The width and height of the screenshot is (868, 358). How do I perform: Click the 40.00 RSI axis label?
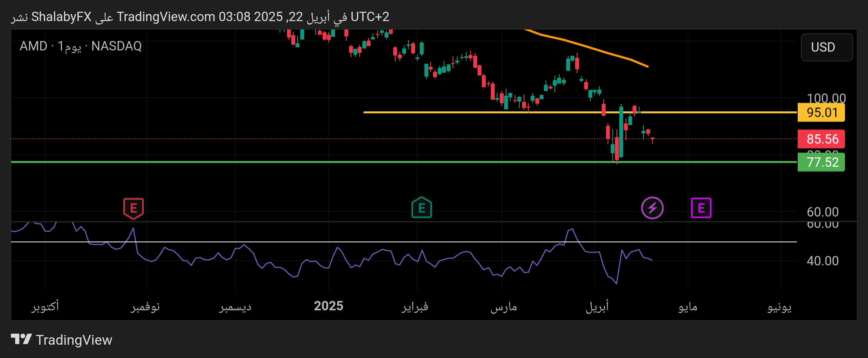[823, 261]
